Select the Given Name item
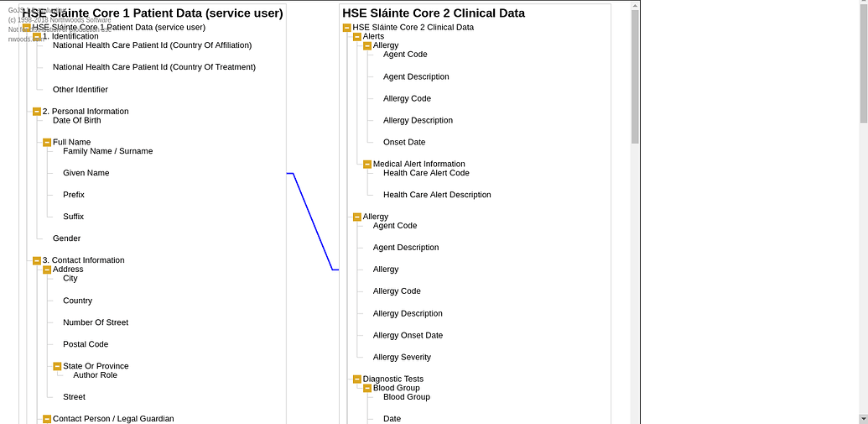868x424 pixels. pos(86,173)
